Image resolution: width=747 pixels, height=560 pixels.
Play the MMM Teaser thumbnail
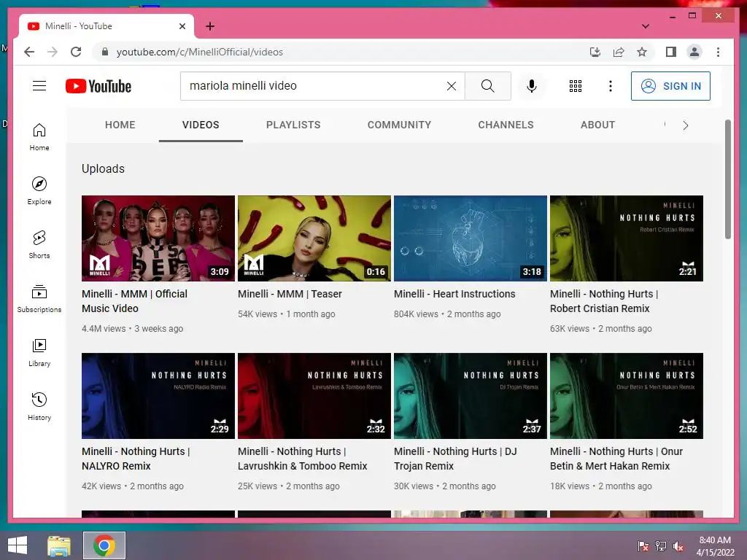coord(314,238)
